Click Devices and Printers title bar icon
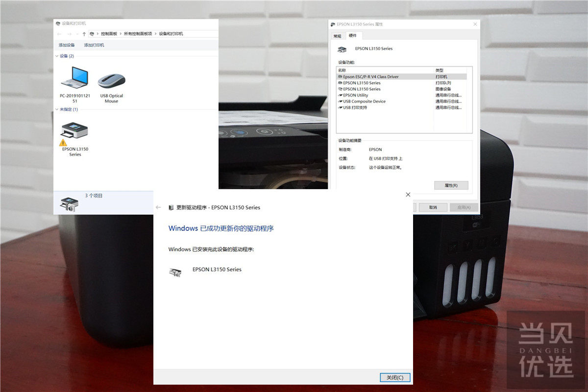 pyautogui.click(x=58, y=23)
